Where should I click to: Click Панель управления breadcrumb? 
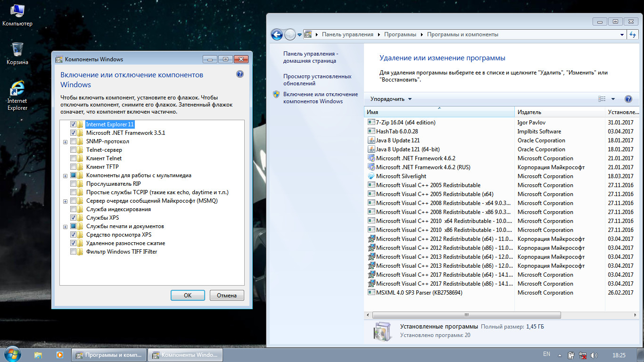coord(347,34)
